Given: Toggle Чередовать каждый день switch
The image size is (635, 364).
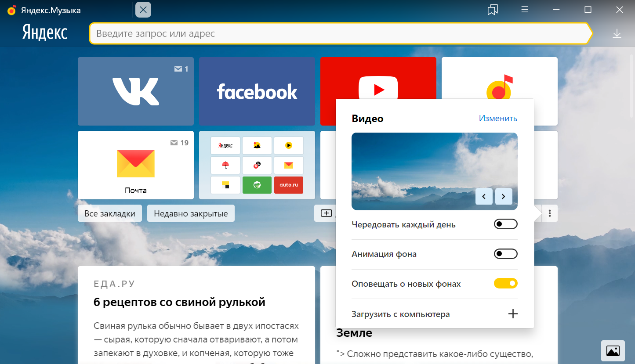Looking at the screenshot, I should 506,224.
